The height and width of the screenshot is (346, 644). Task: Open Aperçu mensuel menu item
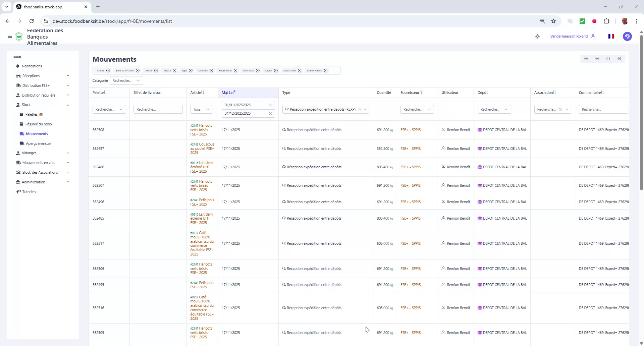click(38, 143)
